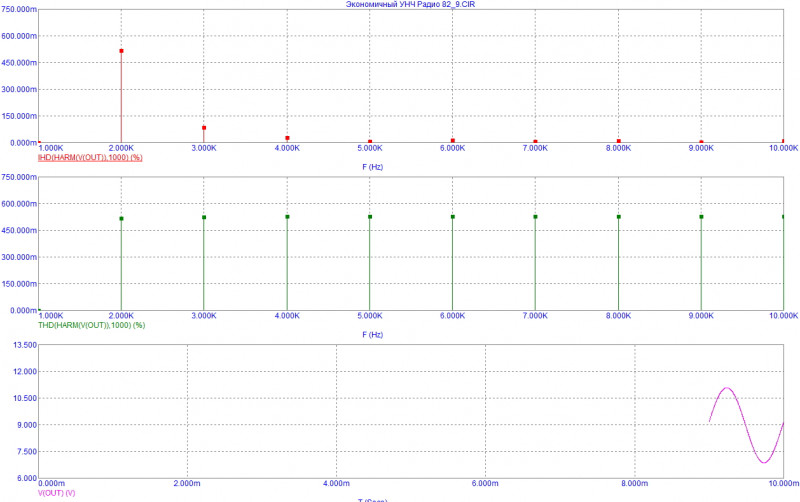Screen dimensions: 800x502
Task: Click the 600.000m label on IHD plot axis
Action: click(19, 36)
